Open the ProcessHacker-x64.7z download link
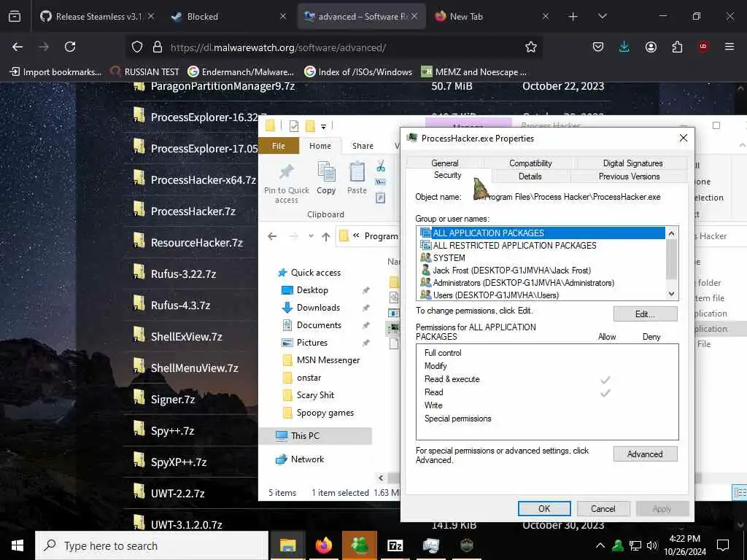747x560 pixels. click(x=204, y=179)
